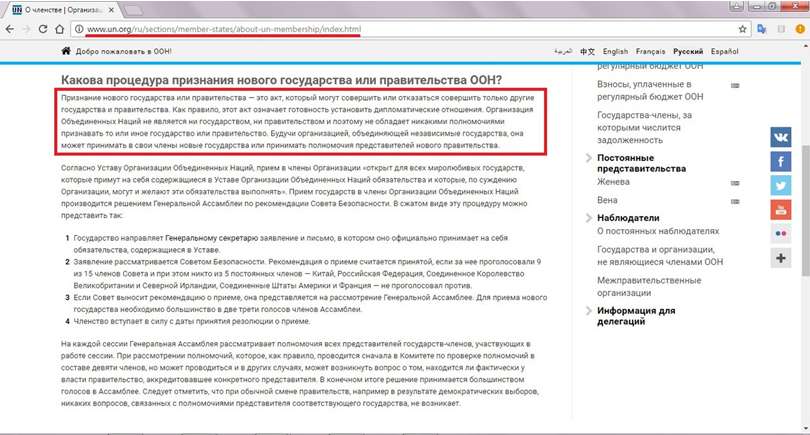Viewport: 810px width, 435px height.
Task: Click the address bar URL field
Action: [x=400, y=28]
